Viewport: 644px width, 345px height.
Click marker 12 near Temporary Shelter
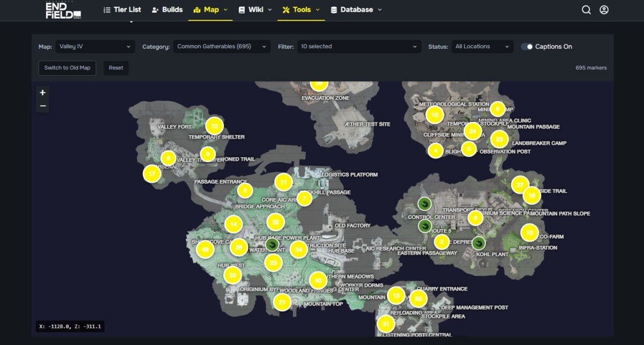(x=214, y=126)
